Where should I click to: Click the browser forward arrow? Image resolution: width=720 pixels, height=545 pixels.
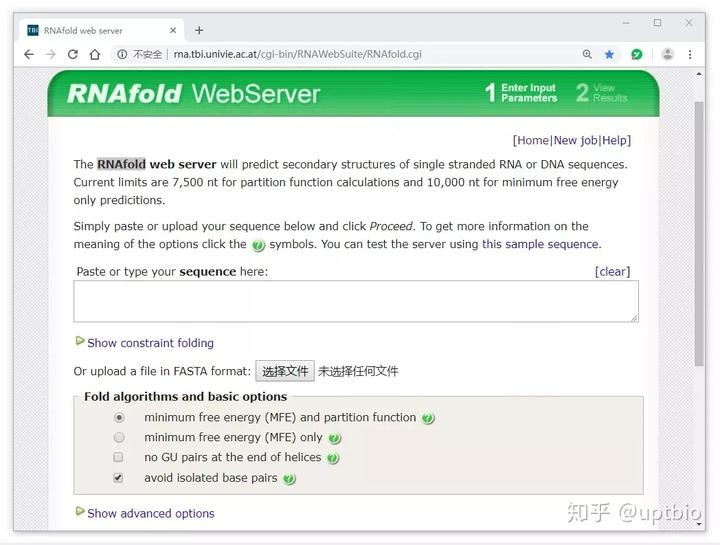pyautogui.click(x=51, y=54)
